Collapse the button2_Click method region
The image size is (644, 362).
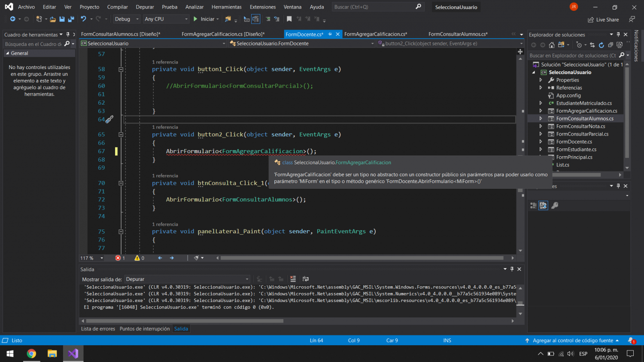coord(121,135)
